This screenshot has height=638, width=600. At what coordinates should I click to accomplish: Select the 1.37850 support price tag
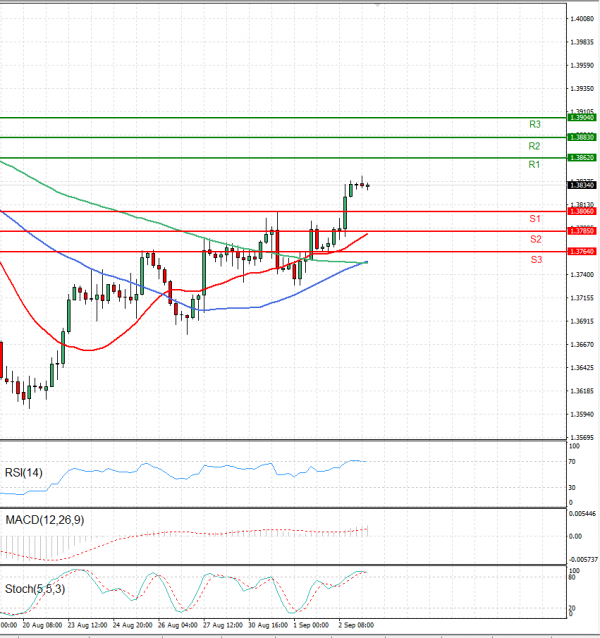582,231
